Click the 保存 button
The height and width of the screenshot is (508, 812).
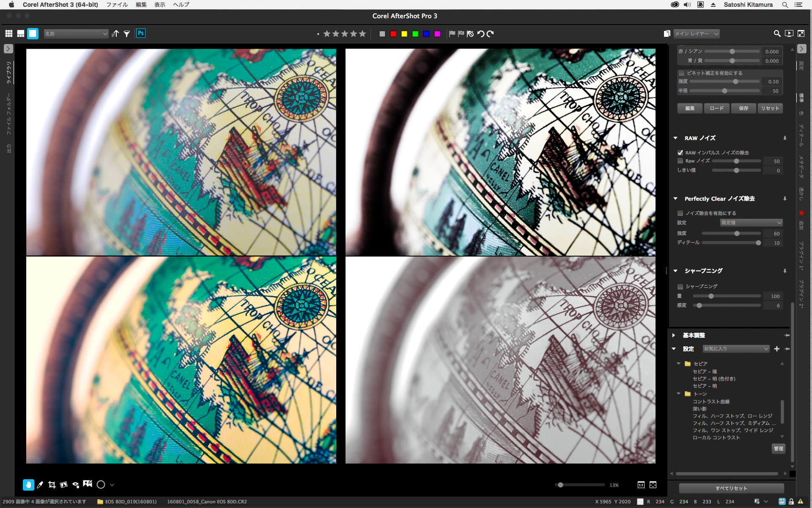click(x=743, y=108)
